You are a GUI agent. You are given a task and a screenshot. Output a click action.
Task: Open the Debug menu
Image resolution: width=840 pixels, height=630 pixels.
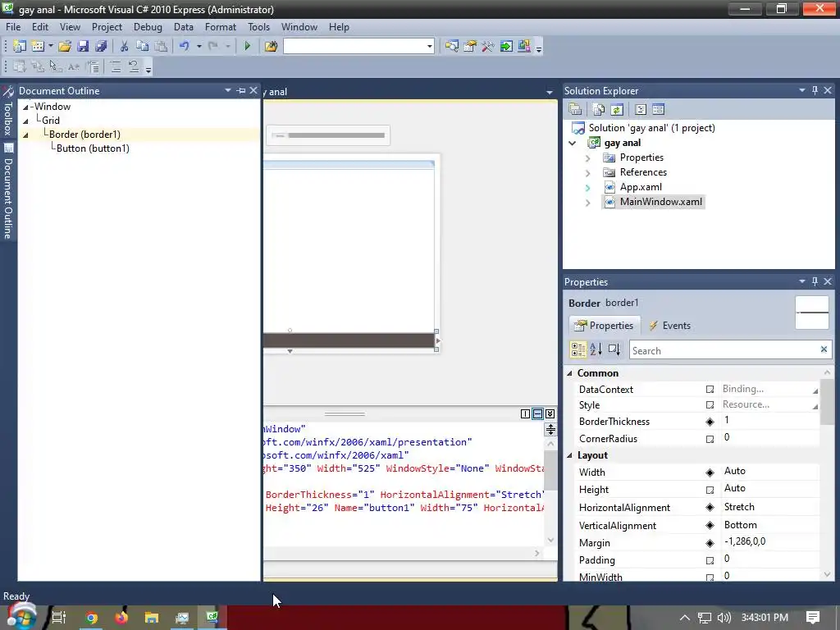pos(148,27)
